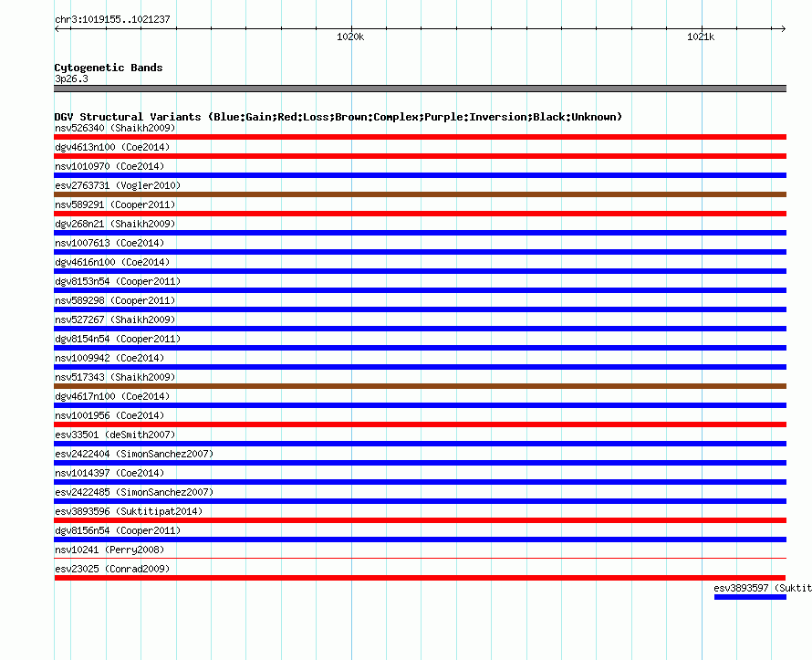Click the 1020k ruler marker
Viewport: 812px width, 660px height.
pyautogui.click(x=350, y=37)
